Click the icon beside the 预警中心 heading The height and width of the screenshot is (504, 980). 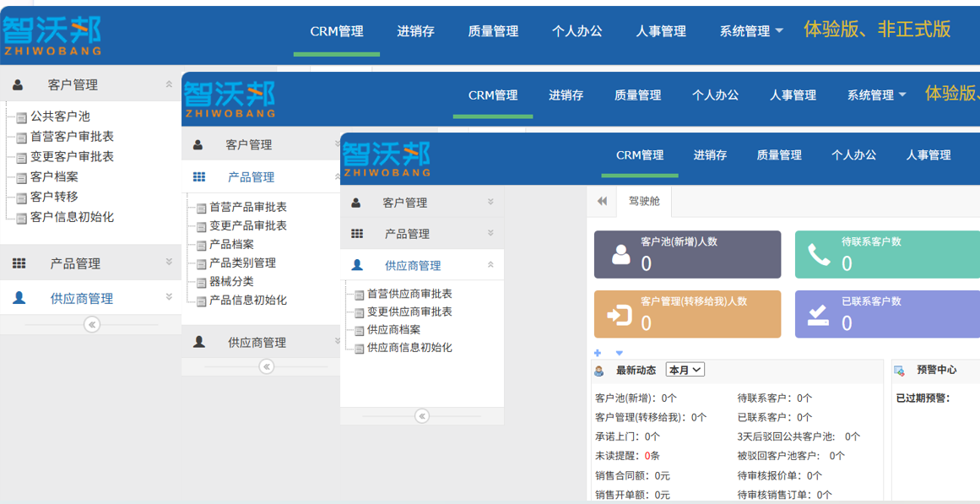[900, 371]
